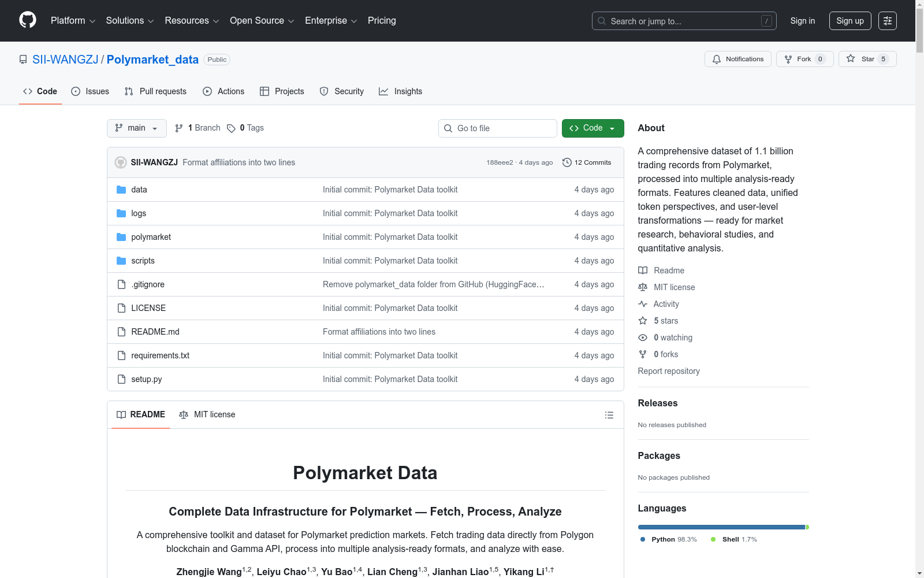The height and width of the screenshot is (578, 924).
Task: Switch to the Security tab
Action: coord(342,91)
